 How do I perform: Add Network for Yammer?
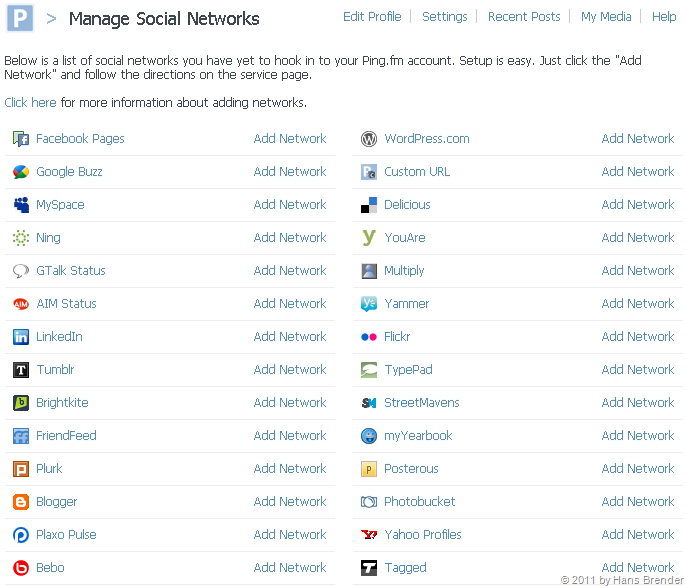(x=638, y=304)
